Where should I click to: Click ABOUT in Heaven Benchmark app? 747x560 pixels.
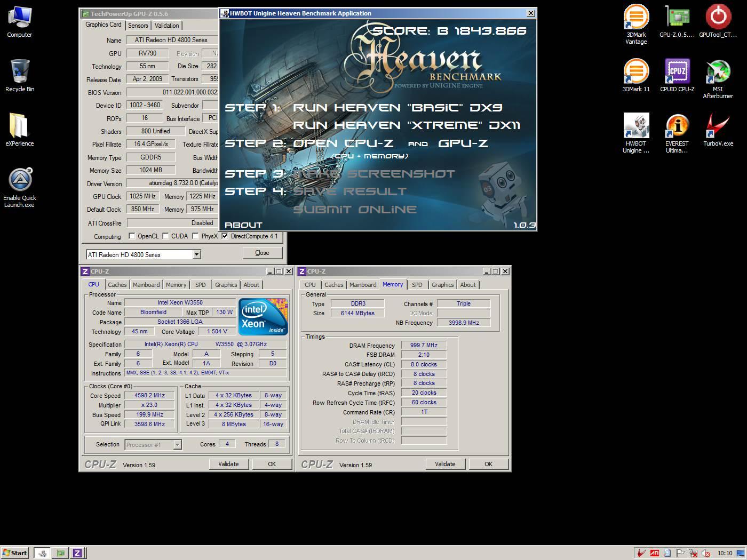click(x=243, y=225)
